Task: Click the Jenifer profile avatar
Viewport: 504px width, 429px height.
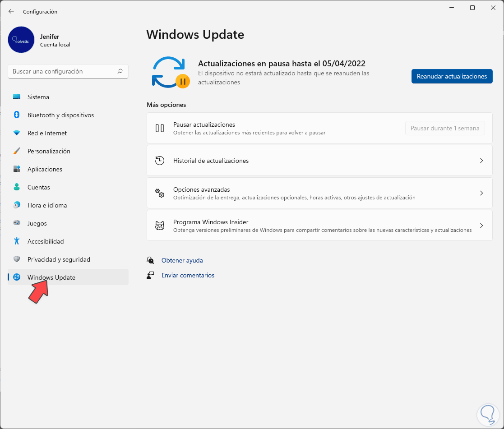Action: pos(21,40)
